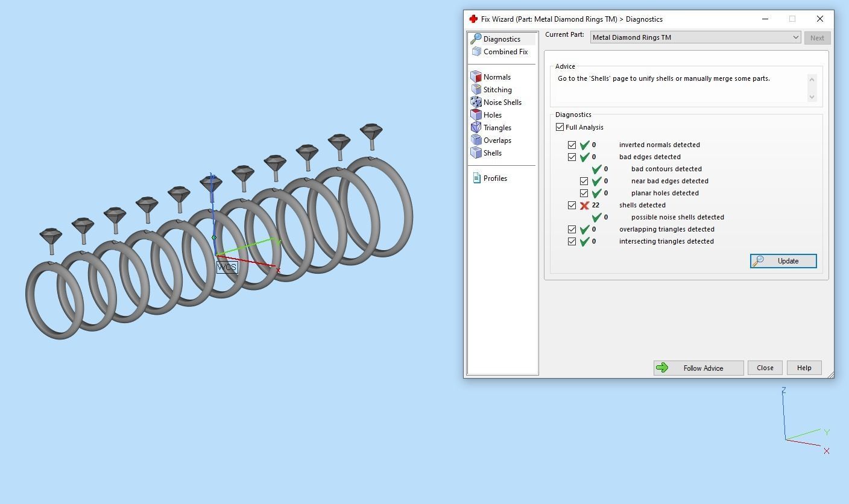Click the Shells cube icon
The image size is (849, 504).
pyautogui.click(x=476, y=153)
